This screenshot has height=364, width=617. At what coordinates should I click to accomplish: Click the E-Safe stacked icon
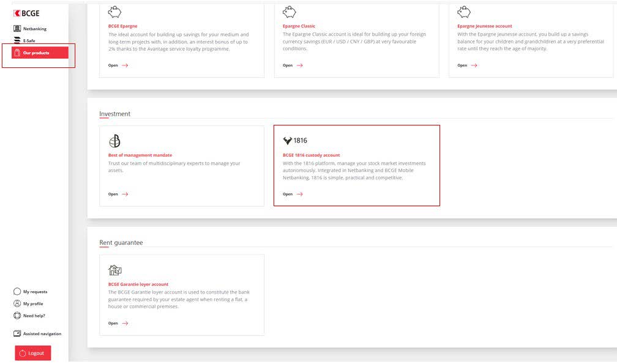point(17,40)
